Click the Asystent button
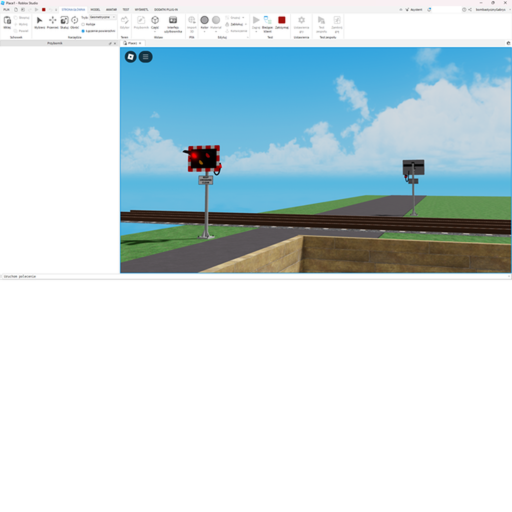512x512 pixels. point(414,10)
